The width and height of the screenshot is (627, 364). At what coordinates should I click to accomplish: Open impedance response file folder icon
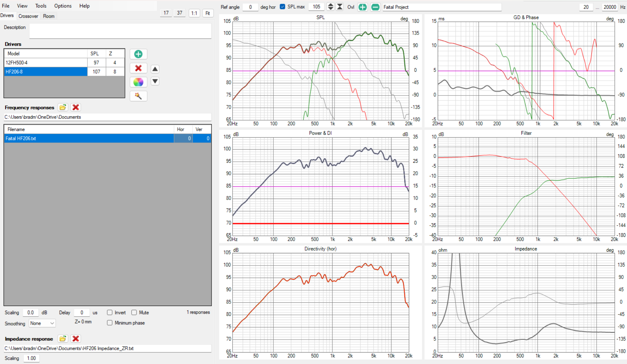tap(63, 339)
